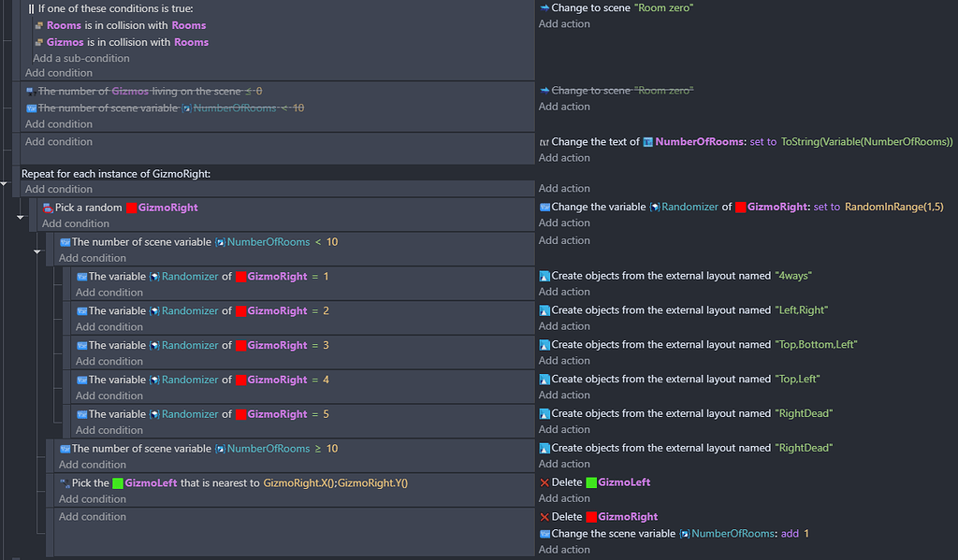Click the external layout icon beside "4ways"

(x=545, y=276)
